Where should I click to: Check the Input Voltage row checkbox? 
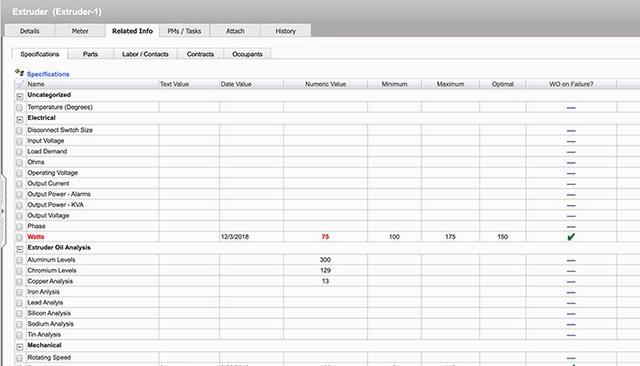(x=19, y=141)
